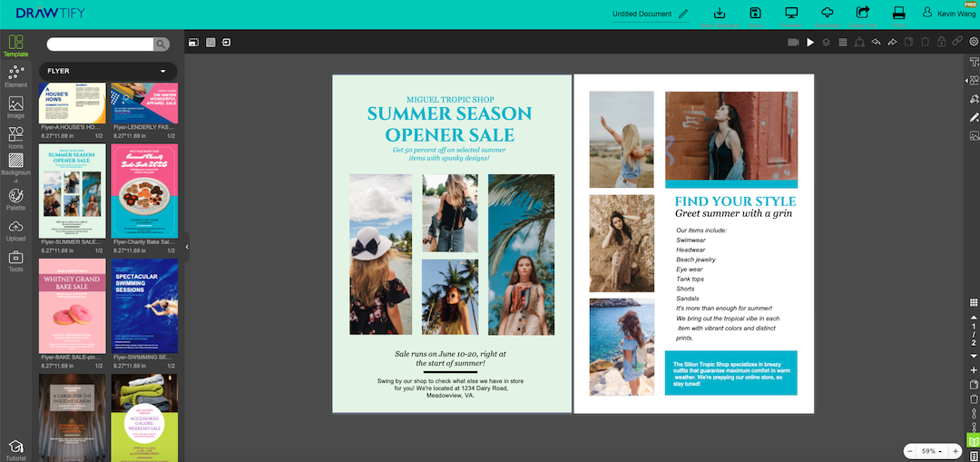Collapse the left template panel

[186, 248]
